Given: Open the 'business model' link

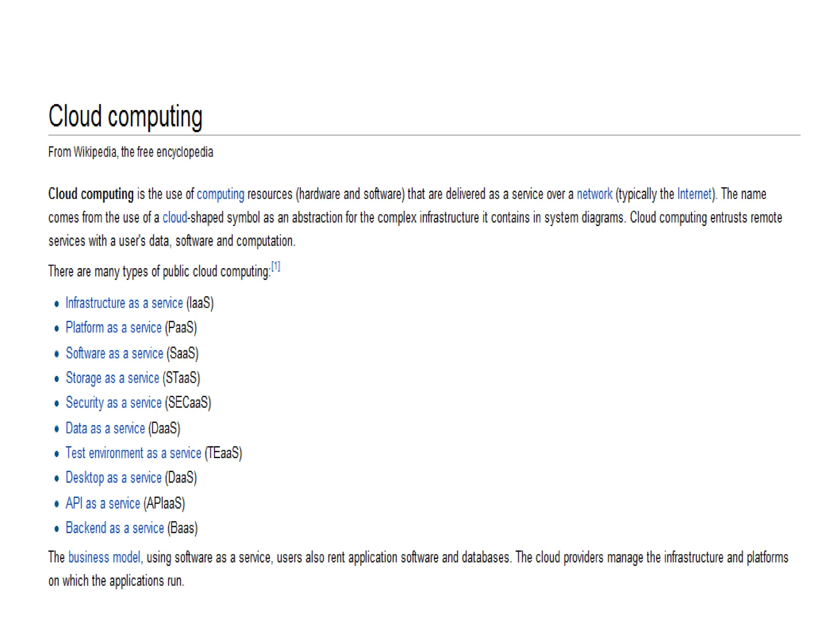Looking at the screenshot, I should click(x=104, y=557).
